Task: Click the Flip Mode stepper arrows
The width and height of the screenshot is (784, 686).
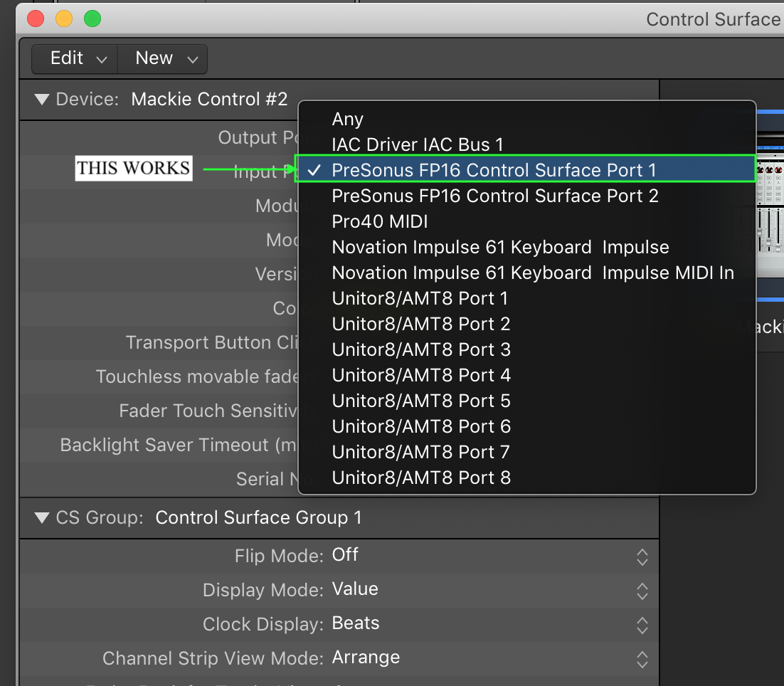Action: click(x=642, y=557)
